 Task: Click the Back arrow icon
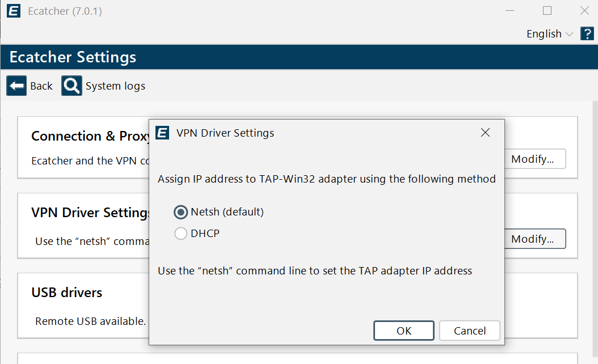(16, 86)
